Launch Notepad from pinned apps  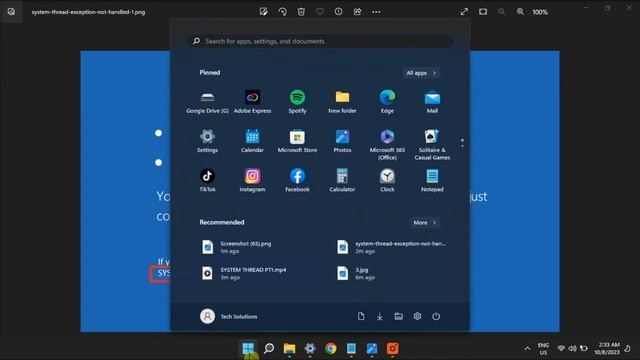click(x=432, y=180)
